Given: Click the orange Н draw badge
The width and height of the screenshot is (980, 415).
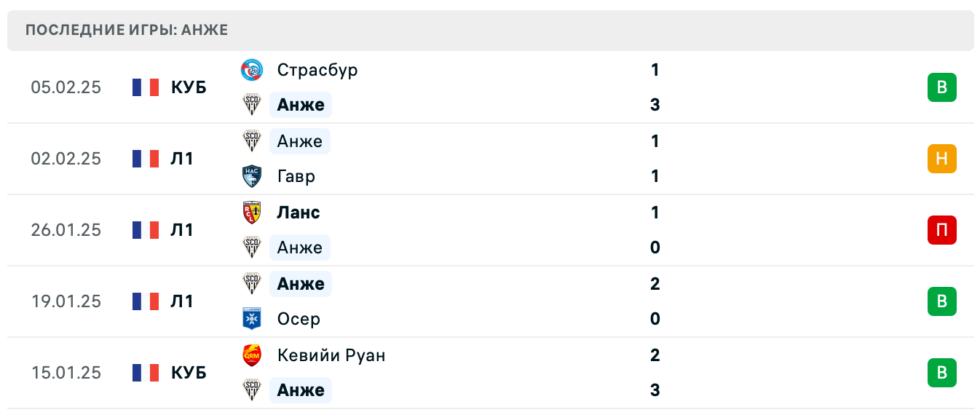Looking at the screenshot, I should 941,159.
